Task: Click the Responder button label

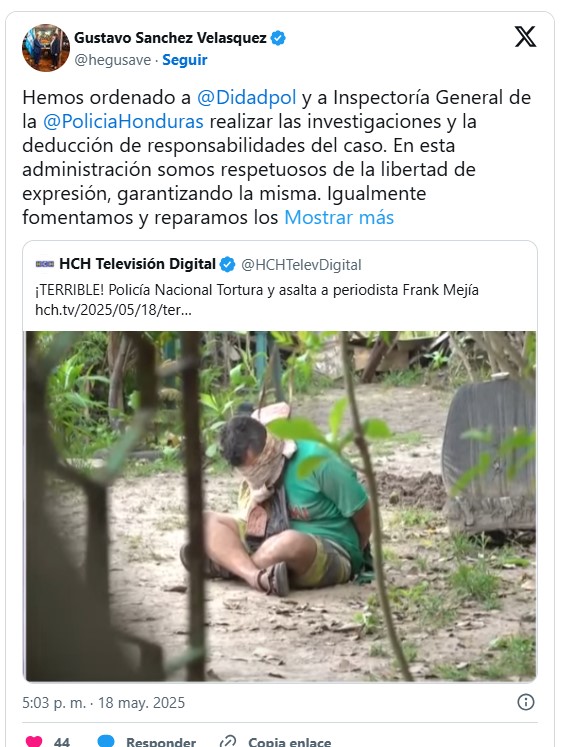Action: click(x=161, y=742)
